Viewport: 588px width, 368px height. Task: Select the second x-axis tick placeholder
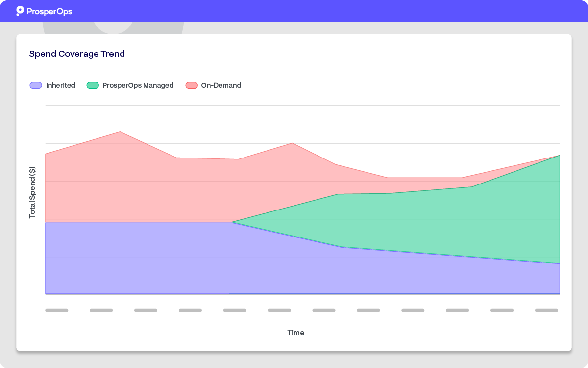[101, 310]
